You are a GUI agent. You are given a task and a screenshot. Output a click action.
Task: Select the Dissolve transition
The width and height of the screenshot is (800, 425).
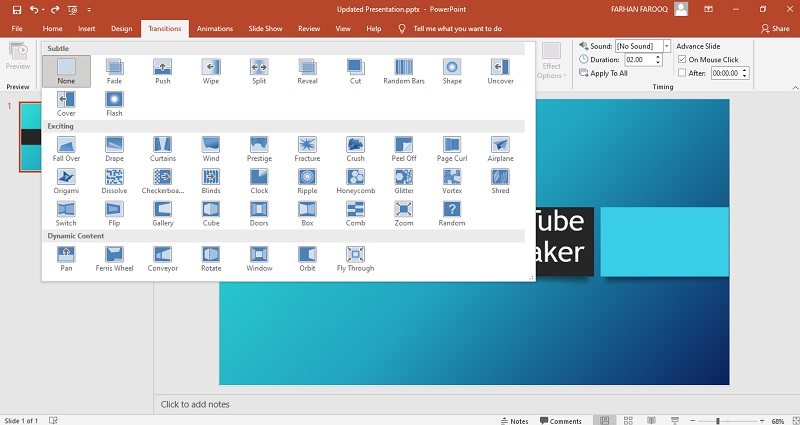coord(114,181)
